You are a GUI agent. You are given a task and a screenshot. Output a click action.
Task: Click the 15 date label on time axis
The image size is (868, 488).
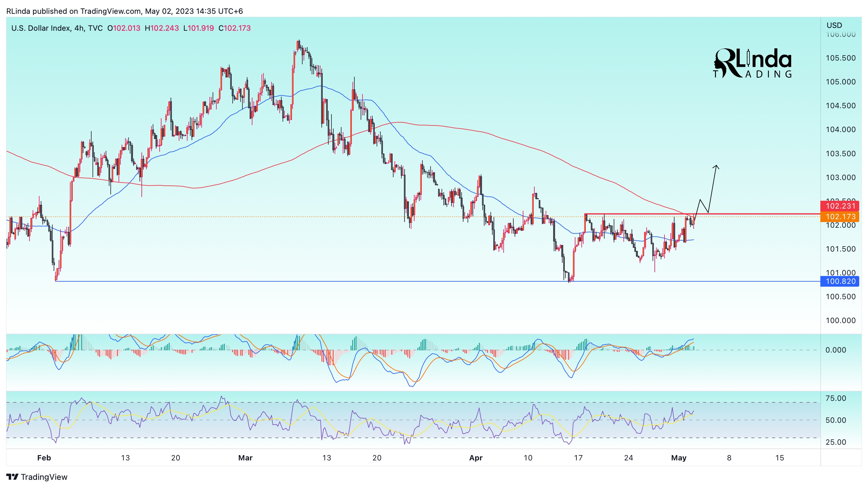780,458
